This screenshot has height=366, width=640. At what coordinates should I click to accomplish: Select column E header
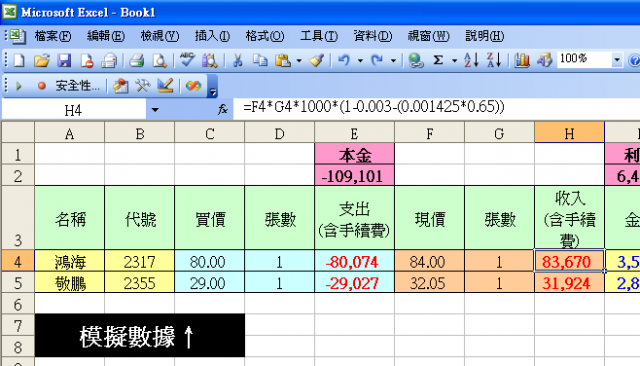click(x=354, y=133)
